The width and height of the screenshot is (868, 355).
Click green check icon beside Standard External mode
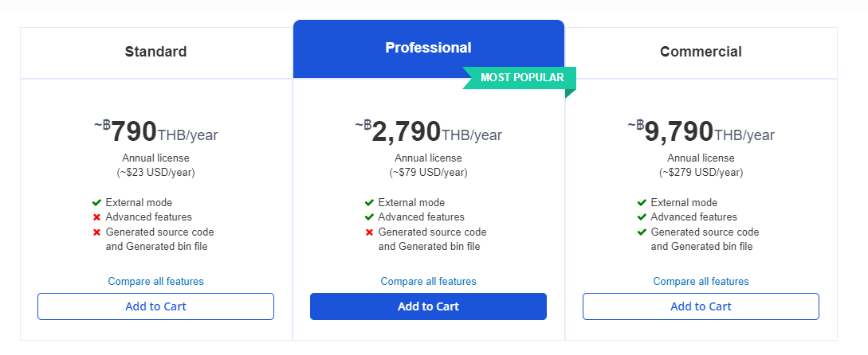pos(97,203)
